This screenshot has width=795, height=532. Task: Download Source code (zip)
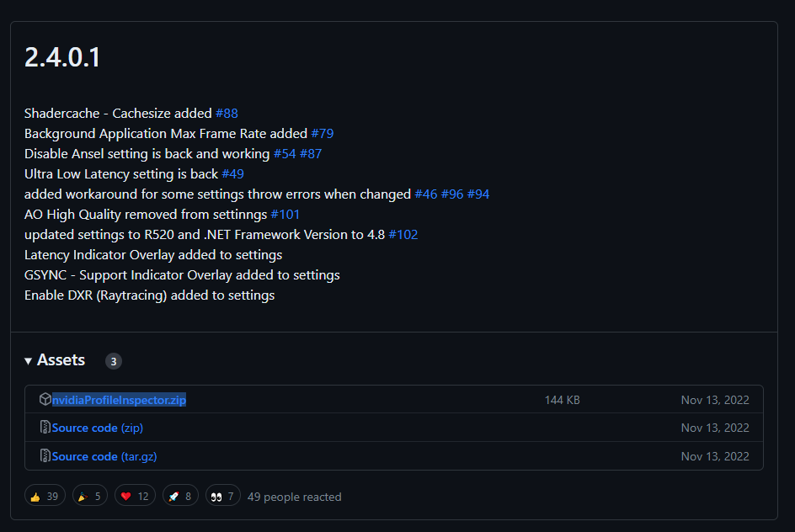pyautogui.click(x=98, y=428)
